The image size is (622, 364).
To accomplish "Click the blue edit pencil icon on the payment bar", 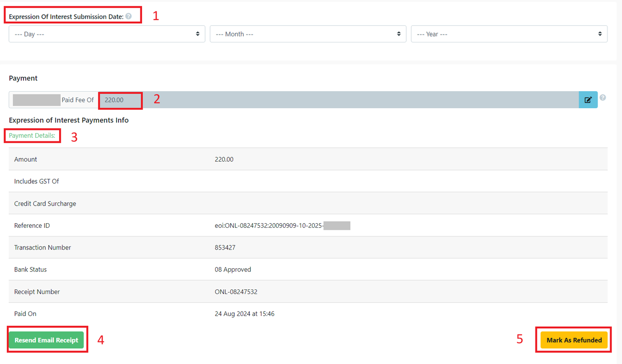I will pos(588,99).
